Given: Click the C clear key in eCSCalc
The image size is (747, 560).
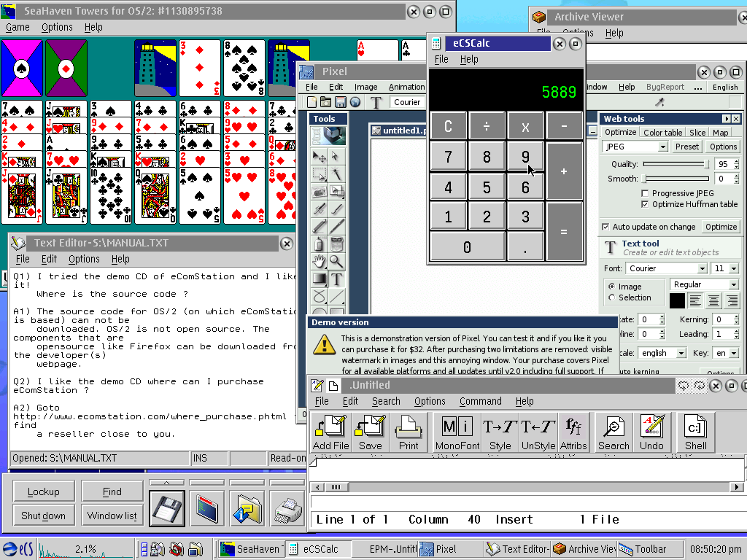Looking at the screenshot, I should point(448,126).
